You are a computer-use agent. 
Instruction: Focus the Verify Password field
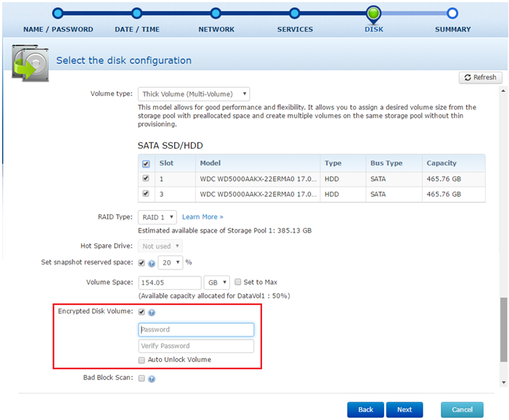(196, 347)
